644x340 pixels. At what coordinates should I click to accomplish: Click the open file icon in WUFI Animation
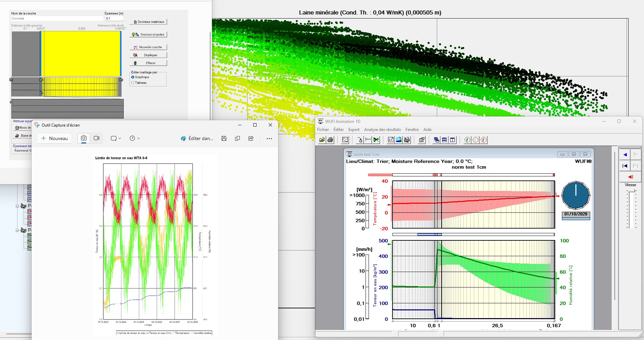[322, 140]
